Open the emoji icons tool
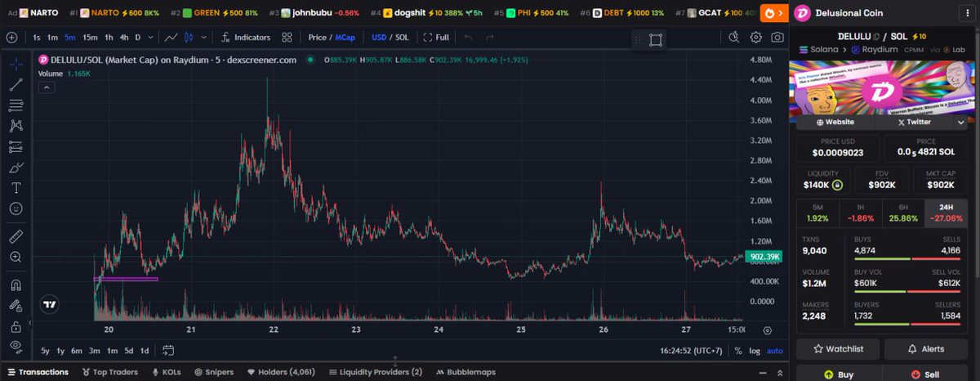This screenshot has width=980, height=381. tap(16, 208)
